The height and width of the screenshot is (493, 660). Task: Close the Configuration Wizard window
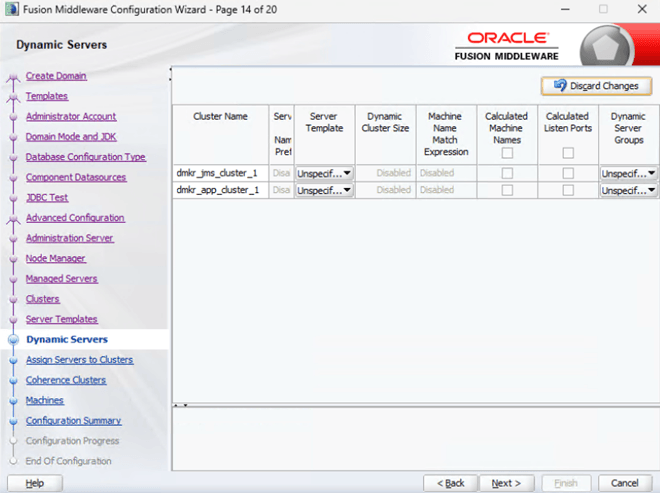pos(642,9)
